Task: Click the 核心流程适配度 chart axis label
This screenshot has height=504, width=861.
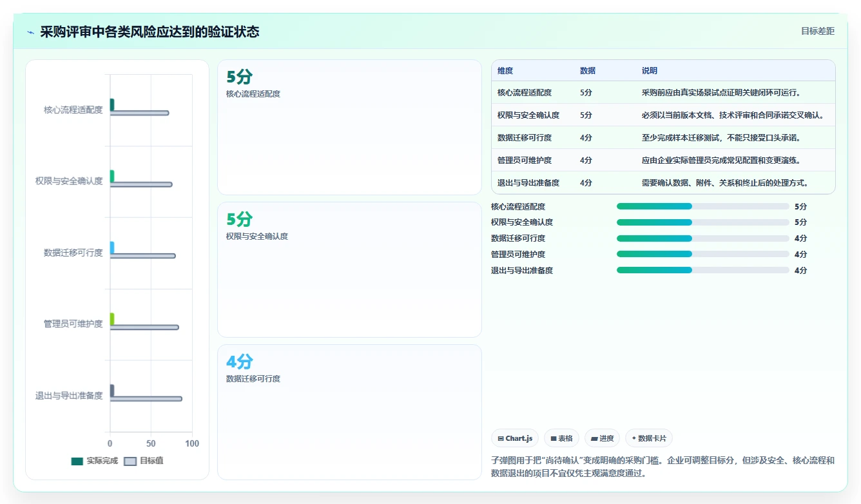Action: coord(73,110)
